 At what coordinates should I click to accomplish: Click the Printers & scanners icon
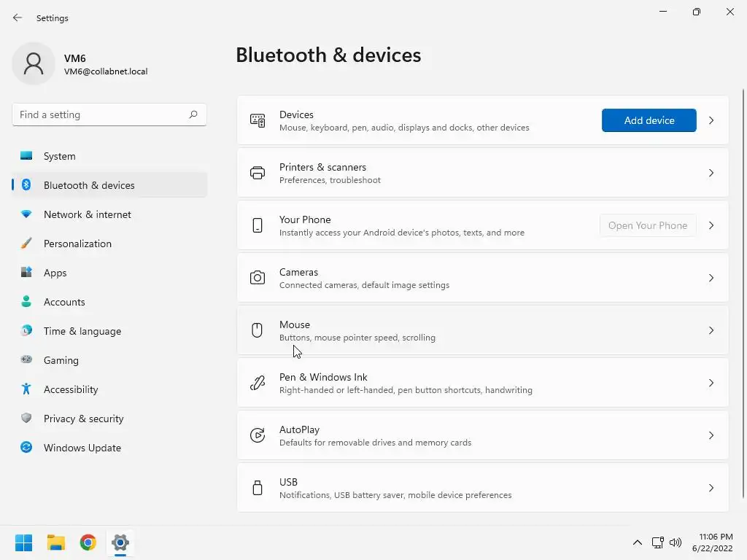click(x=258, y=173)
